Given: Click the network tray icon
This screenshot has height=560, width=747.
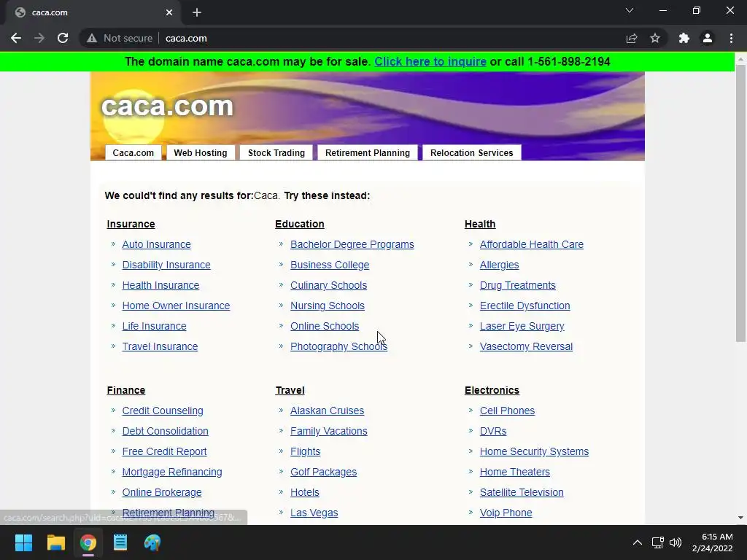Looking at the screenshot, I should (658, 542).
